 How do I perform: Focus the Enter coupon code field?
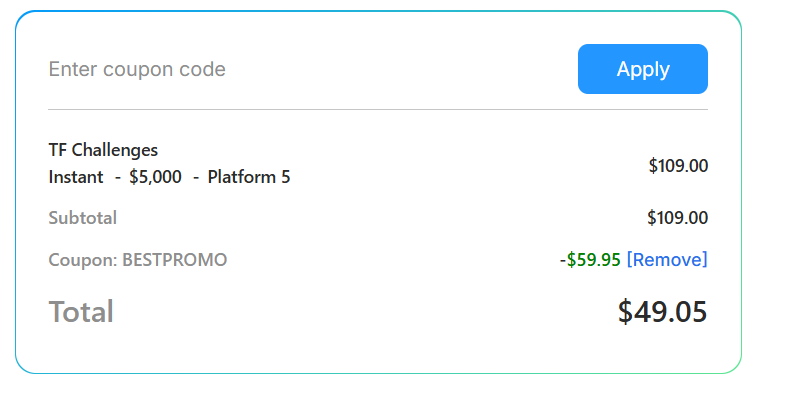point(309,69)
